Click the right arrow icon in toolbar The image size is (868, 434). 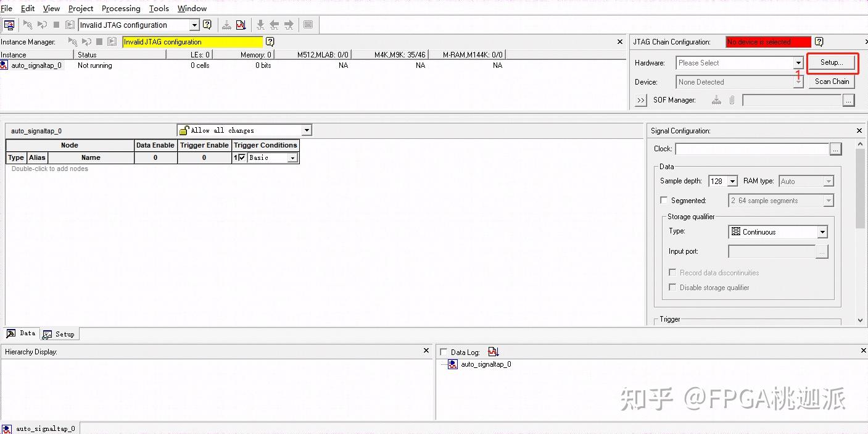tap(289, 25)
